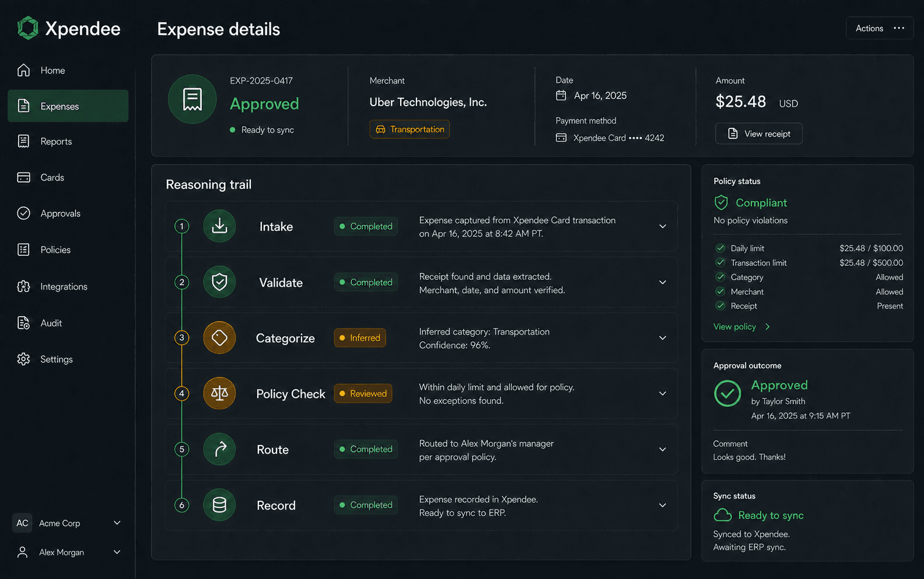Switch to Approvals
Image resolution: width=924 pixels, height=579 pixels.
(x=60, y=213)
